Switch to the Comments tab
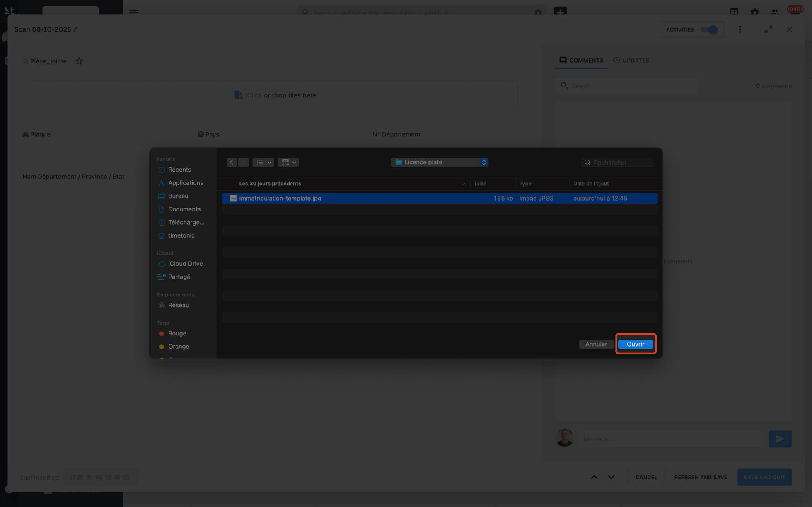812x507 pixels. (581, 61)
